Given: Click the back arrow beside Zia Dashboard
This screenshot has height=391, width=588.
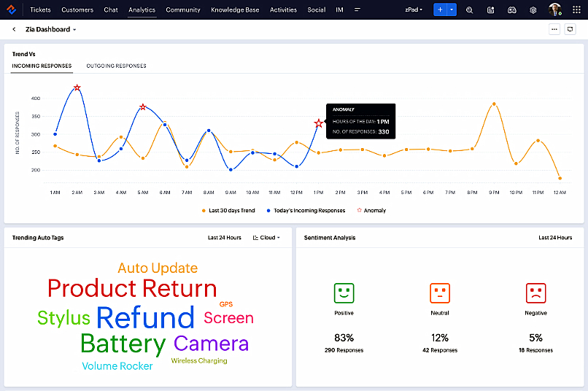Looking at the screenshot, I should (14, 29).
